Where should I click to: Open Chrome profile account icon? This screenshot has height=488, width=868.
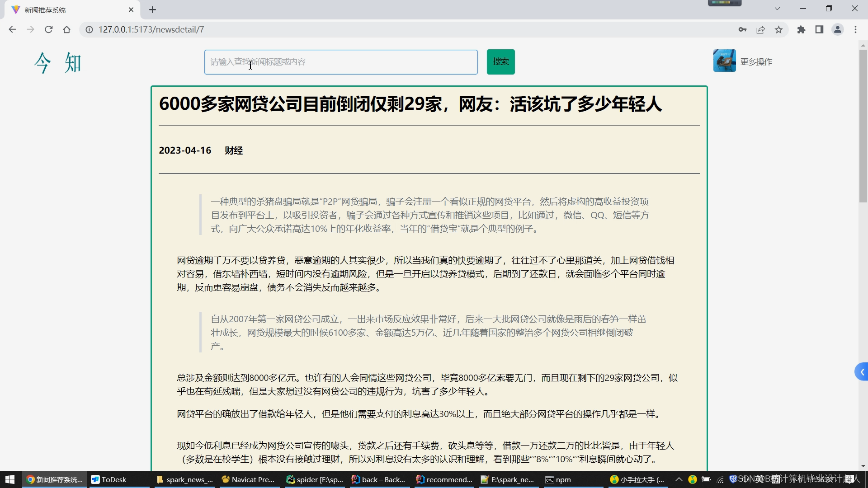pyautogui.click(x=838, y=29)
